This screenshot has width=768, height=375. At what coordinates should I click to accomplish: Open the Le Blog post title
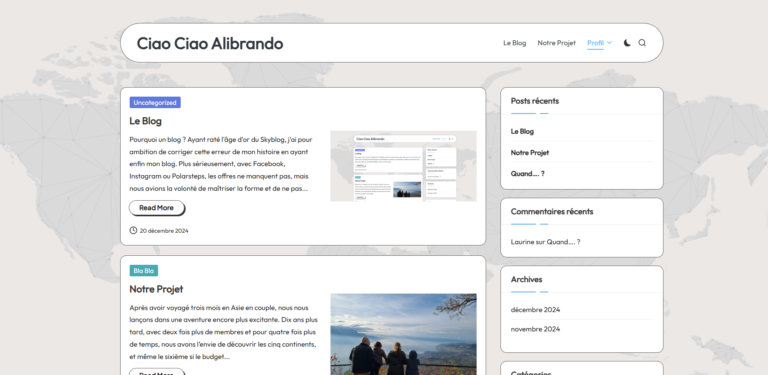click(145, 120)
